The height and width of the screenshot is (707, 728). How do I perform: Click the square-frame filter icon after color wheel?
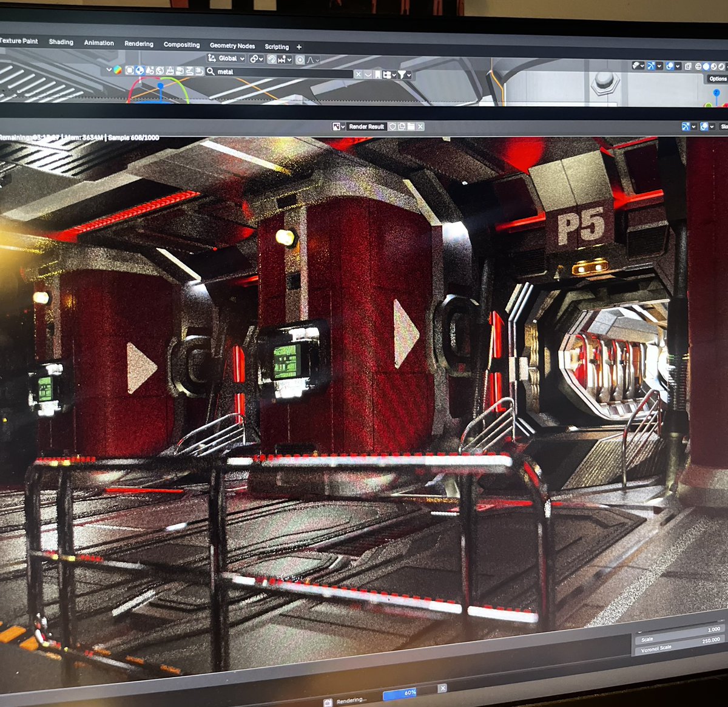click(129, 70)
